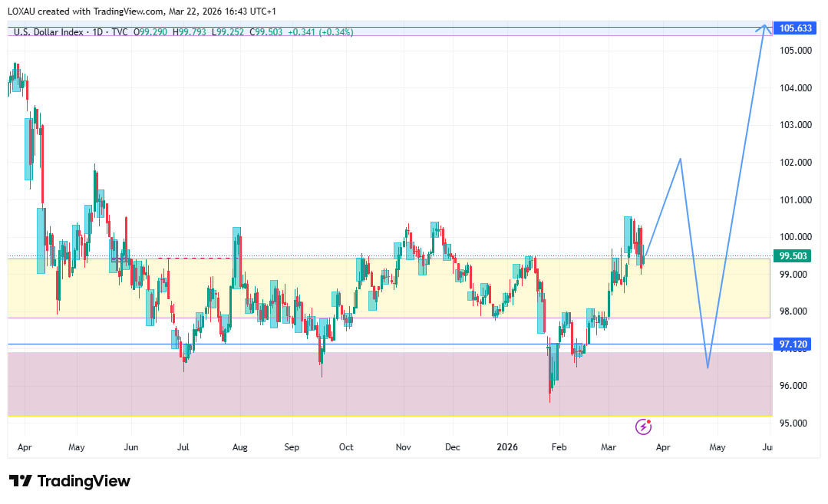Click the red dashed horizontal line
The width and height of the screenshot is (828, 504).
200,259
